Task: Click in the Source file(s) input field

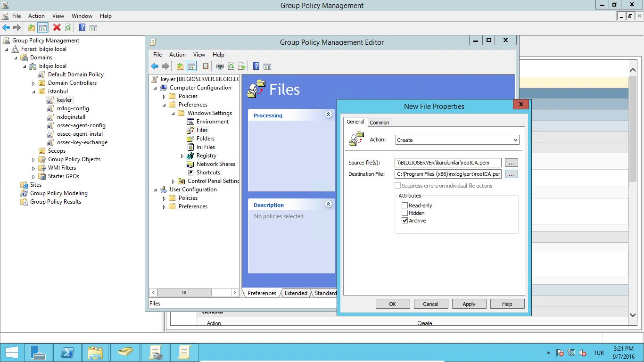Action: coord(448,163)
